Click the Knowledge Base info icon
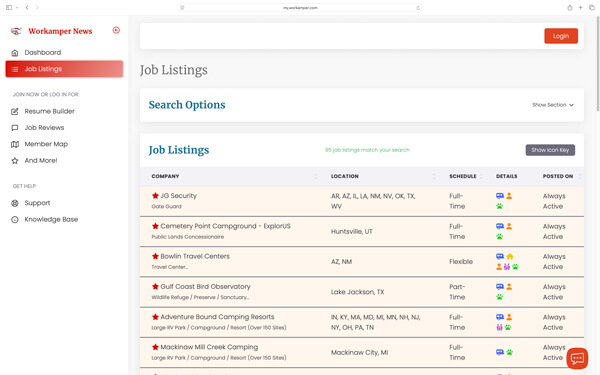This screenshot has height=375, width=600. (15, 220)
